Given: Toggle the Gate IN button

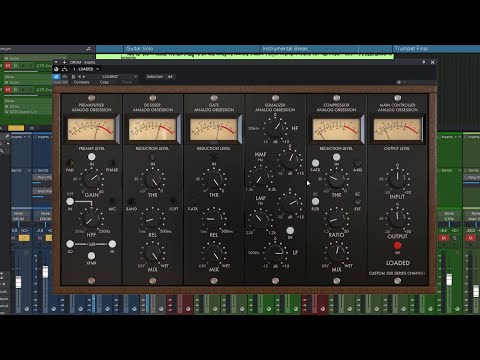Looking at the screenshot, I should 214,157.
